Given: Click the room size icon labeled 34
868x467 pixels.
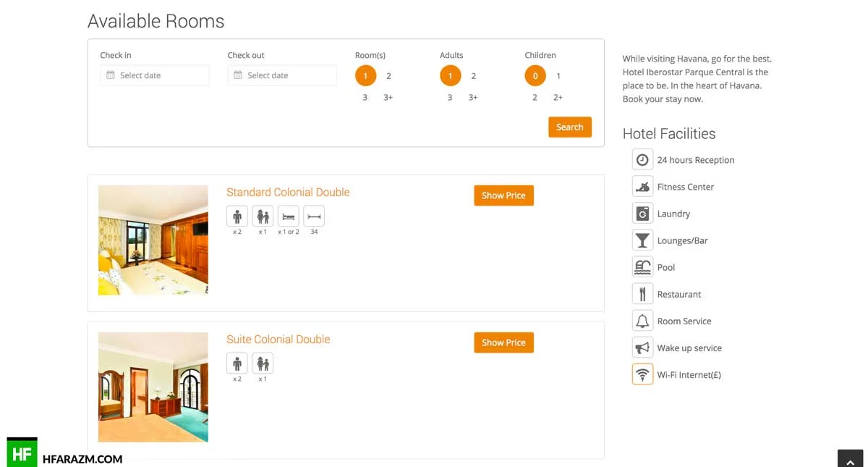Looking at the screenshot, I should 314,216.
